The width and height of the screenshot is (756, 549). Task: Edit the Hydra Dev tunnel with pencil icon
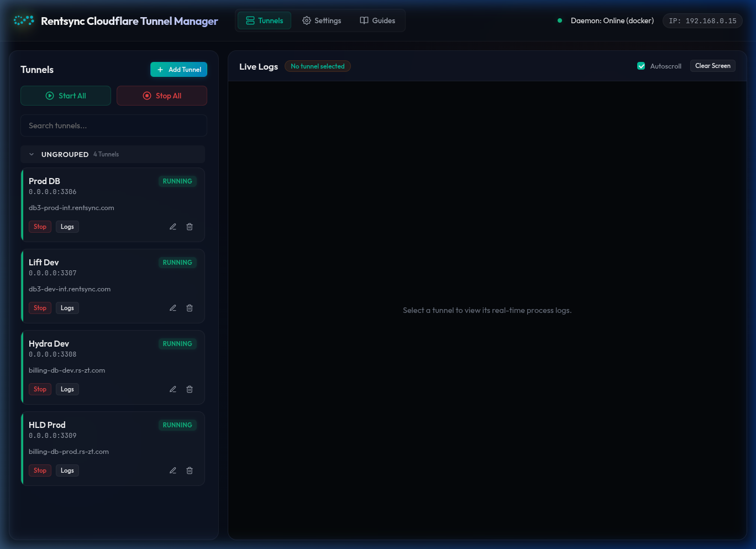[x=173, y=389]
